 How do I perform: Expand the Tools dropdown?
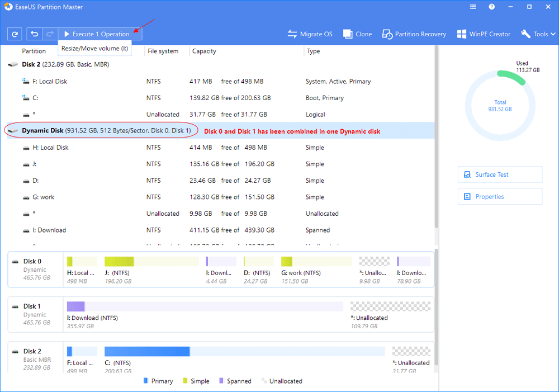(x=538, y=34)
